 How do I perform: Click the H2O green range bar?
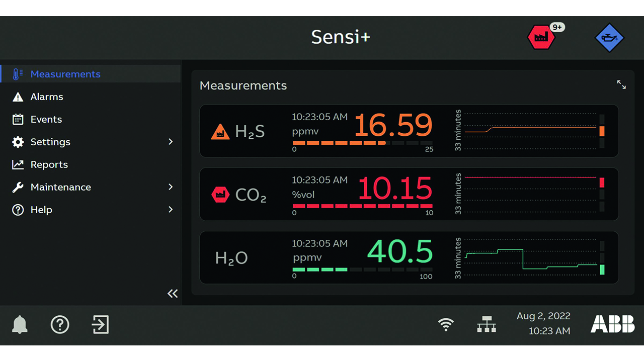point(362,269)
